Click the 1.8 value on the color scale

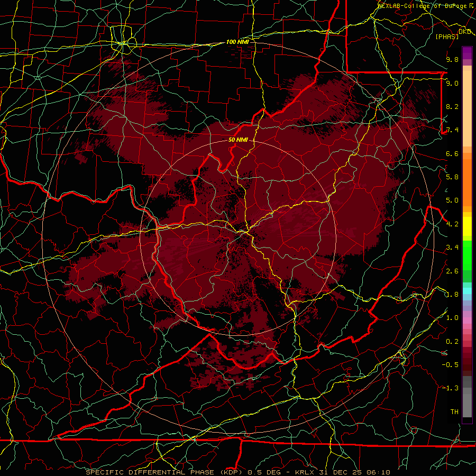(452, 295)
